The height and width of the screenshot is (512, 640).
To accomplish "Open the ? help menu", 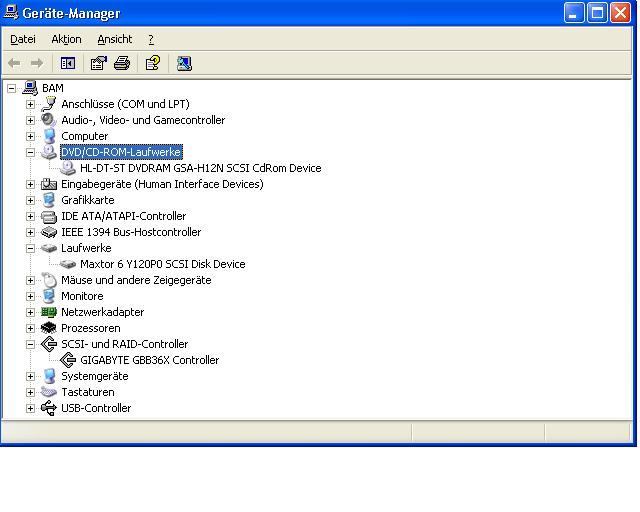I will pyautogui.click(x=151, y=39).
